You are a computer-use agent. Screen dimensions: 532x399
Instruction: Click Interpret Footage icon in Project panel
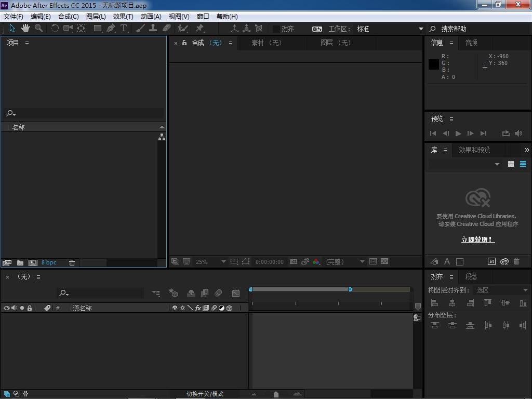(7, 262)
